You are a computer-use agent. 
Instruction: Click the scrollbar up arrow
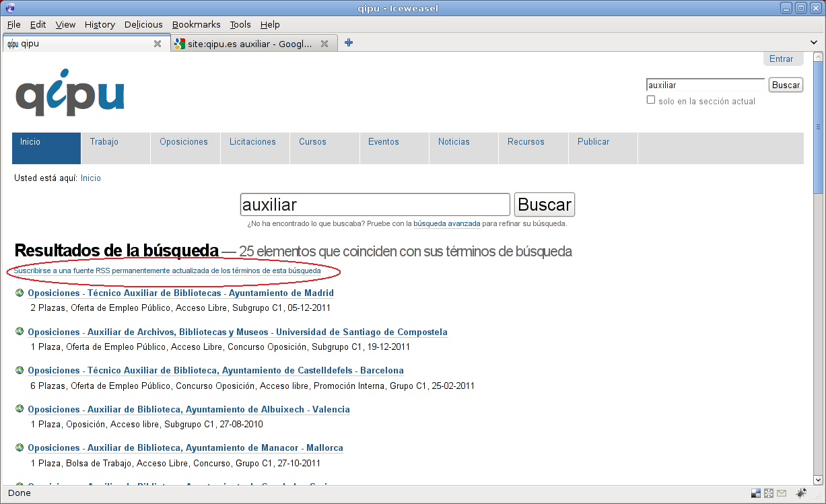click(818, 57)
